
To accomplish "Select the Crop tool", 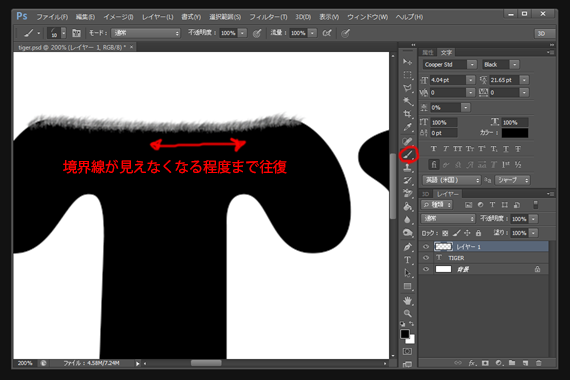I will (407, 114).
